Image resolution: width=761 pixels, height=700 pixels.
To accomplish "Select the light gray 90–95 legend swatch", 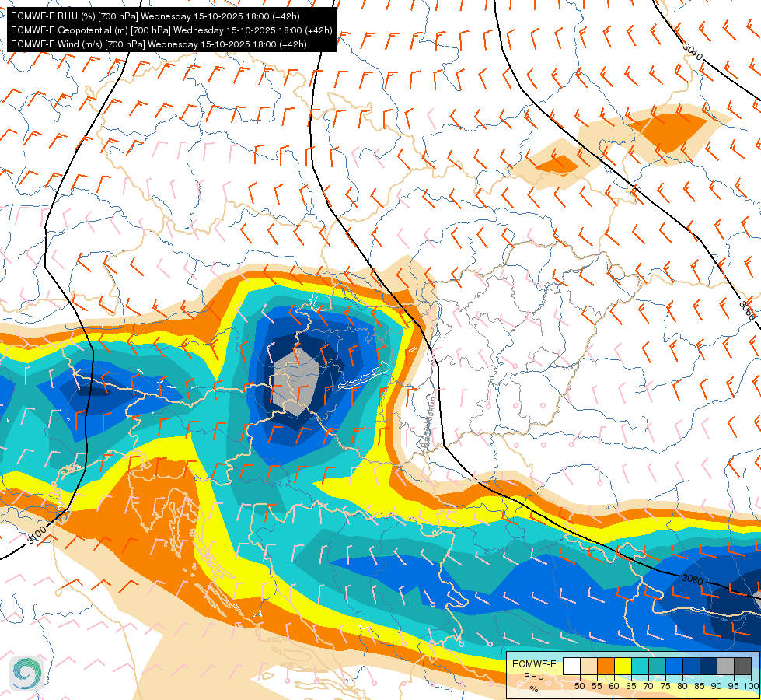I will (725, 666).
